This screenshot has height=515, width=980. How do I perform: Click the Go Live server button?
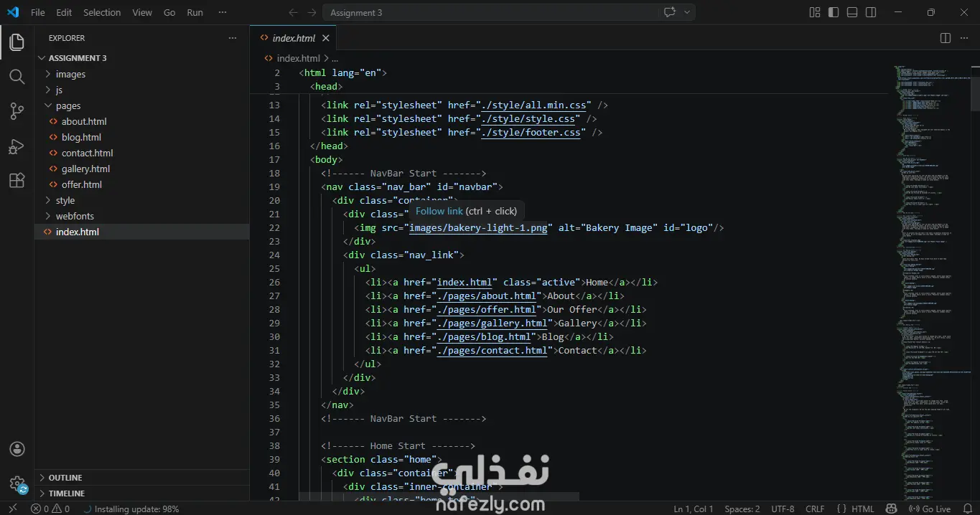click(x=930, y=509)
